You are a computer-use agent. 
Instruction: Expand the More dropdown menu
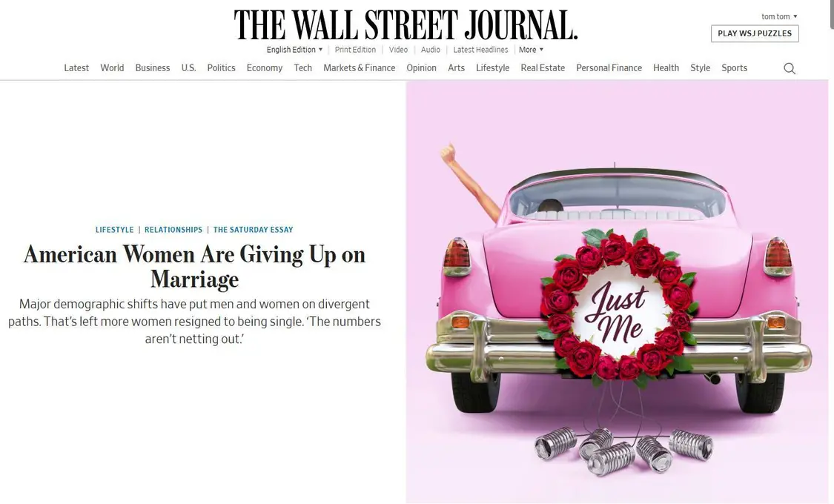531,50
